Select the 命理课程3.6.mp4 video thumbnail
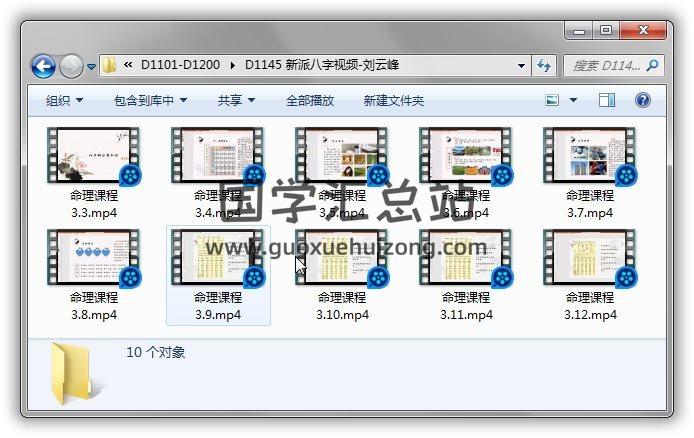Image resolution: width=694 pixels, height=438 pixels. [465, 155]
